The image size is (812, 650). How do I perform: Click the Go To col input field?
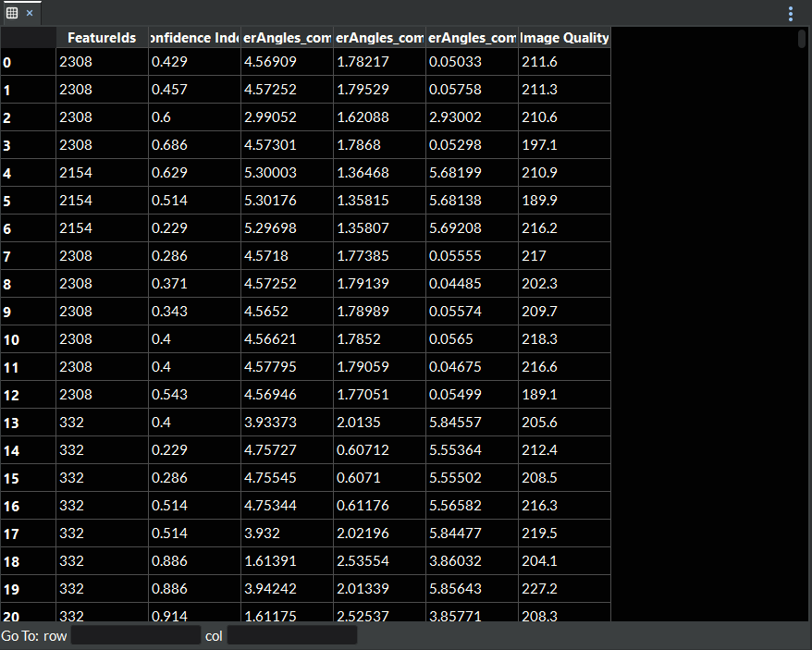coord(291,636)
